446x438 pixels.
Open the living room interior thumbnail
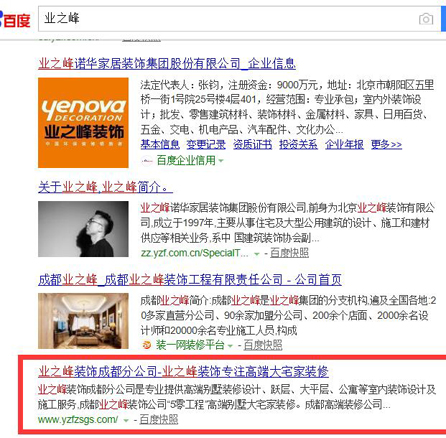click(83, 321)
